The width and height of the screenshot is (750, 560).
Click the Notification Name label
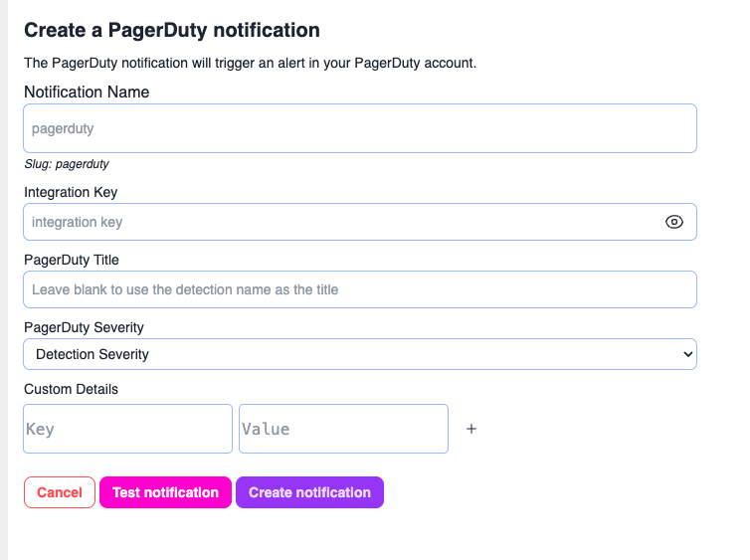click(x=87, y=93)
